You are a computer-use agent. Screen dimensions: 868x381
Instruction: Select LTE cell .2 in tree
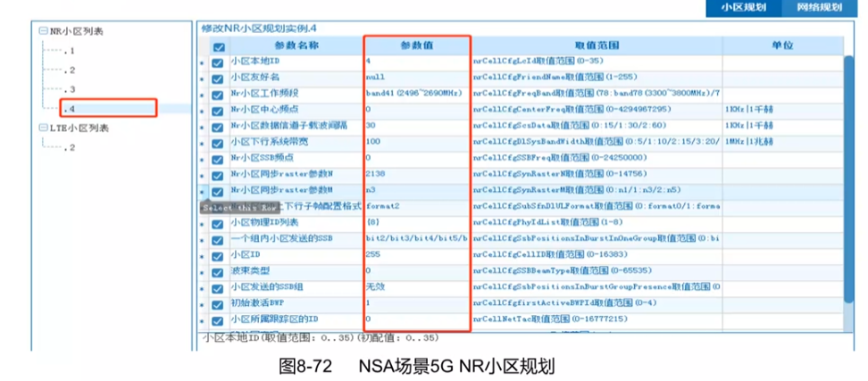[69, 147]
